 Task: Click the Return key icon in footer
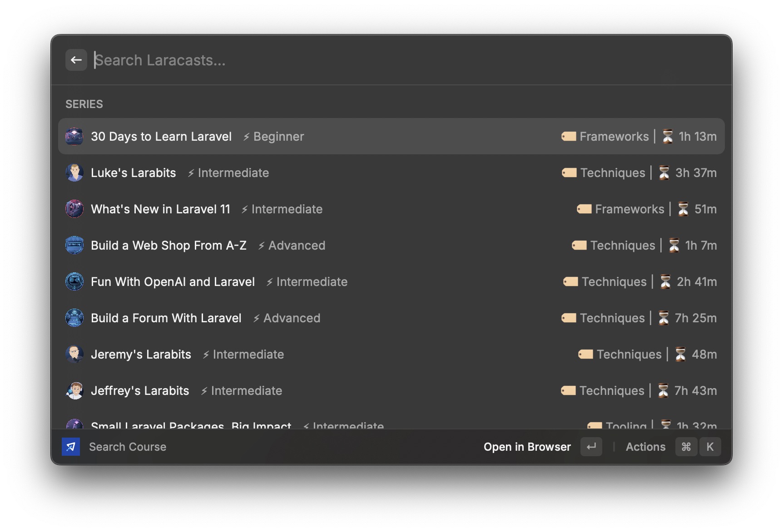591,447
